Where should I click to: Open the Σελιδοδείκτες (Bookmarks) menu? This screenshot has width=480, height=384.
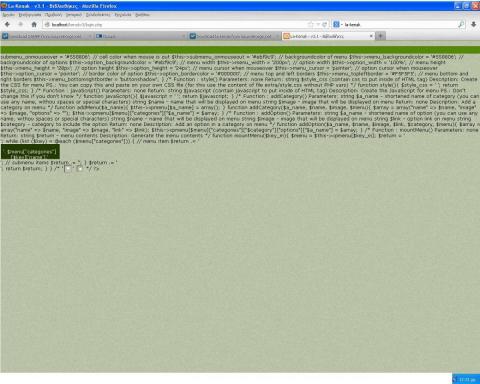98,15
